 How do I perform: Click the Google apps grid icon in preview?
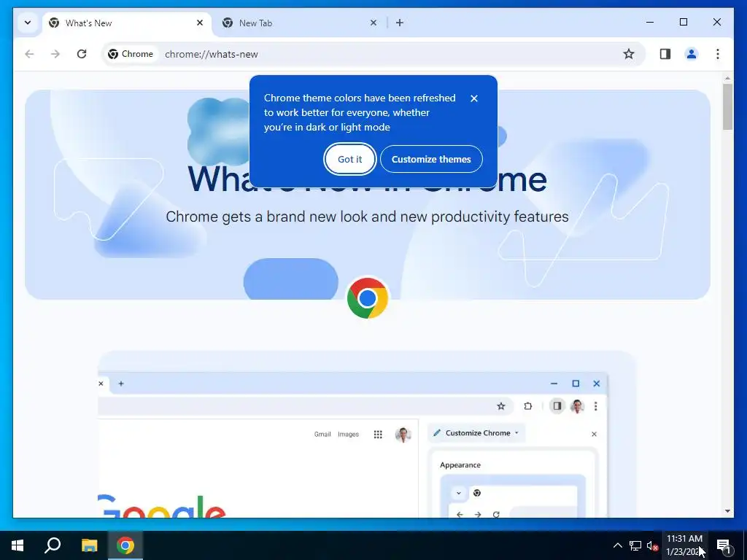coord(378,435)
